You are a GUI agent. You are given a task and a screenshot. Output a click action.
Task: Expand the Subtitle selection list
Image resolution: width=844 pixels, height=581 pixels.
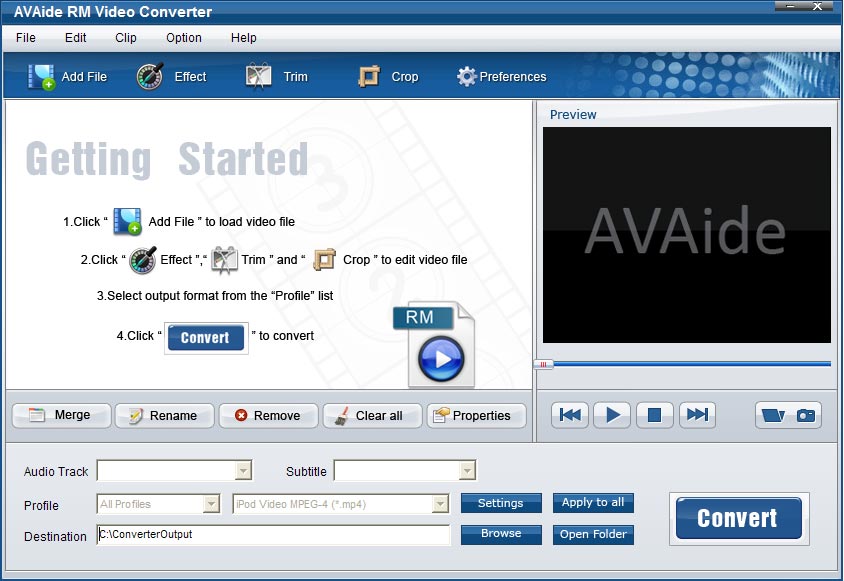click(466, 471)
